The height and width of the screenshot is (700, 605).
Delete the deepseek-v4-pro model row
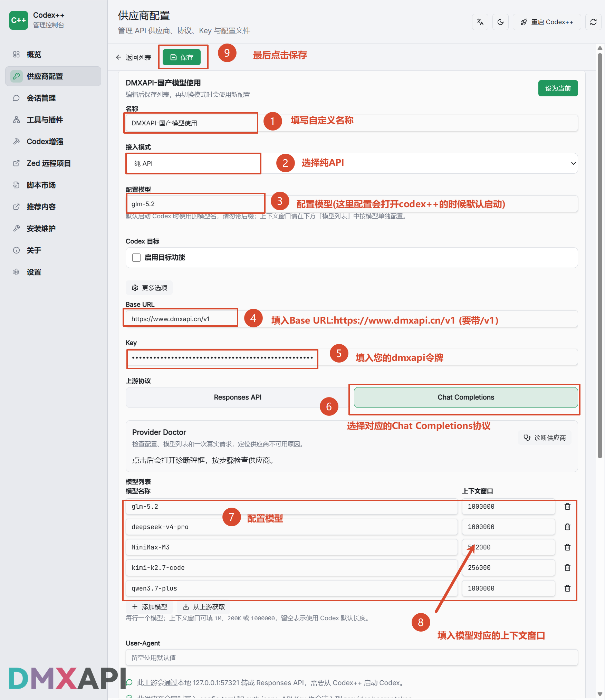tap(567, 527)
